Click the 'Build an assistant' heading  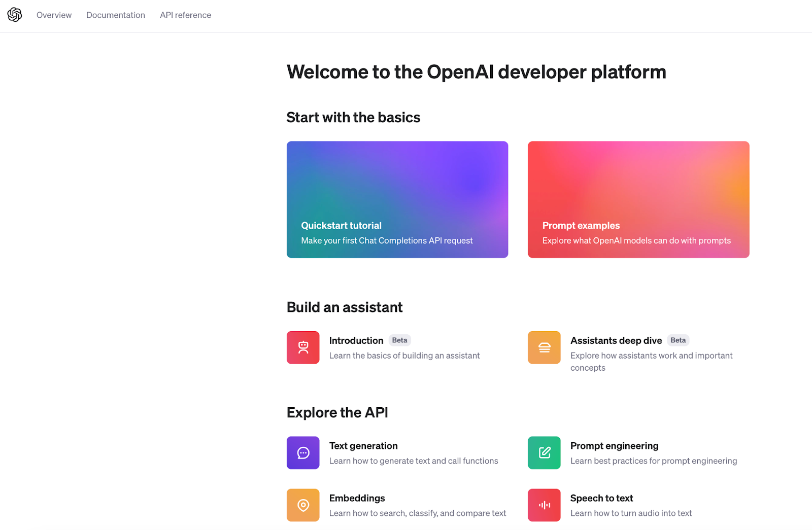(345, 307)
